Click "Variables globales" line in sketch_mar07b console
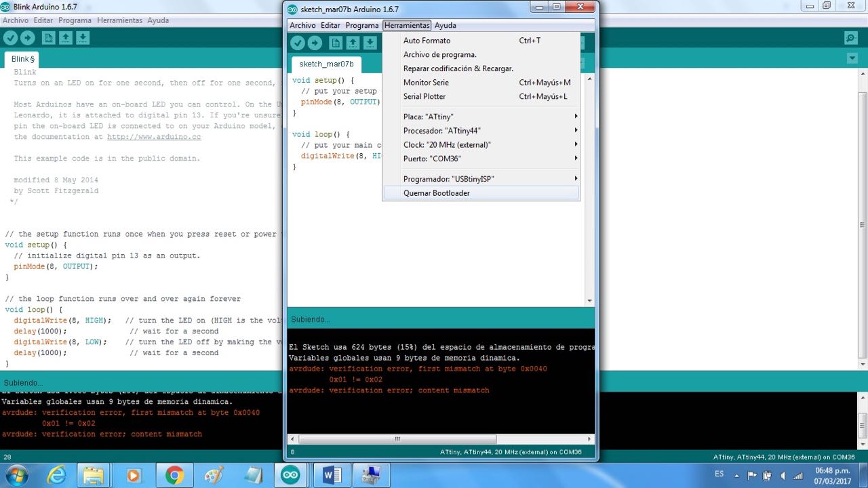Image resolution: width=868 pixels, height=488 pixels. point(404,358)
